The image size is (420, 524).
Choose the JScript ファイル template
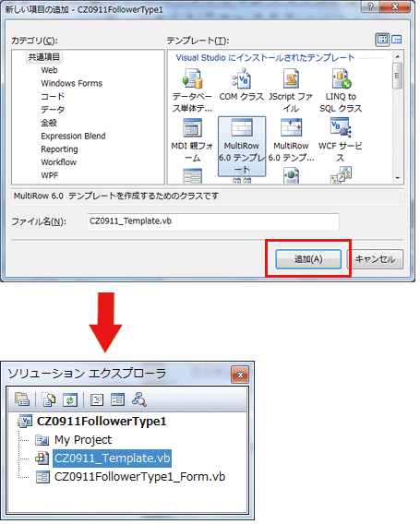(x=291, y=90)
